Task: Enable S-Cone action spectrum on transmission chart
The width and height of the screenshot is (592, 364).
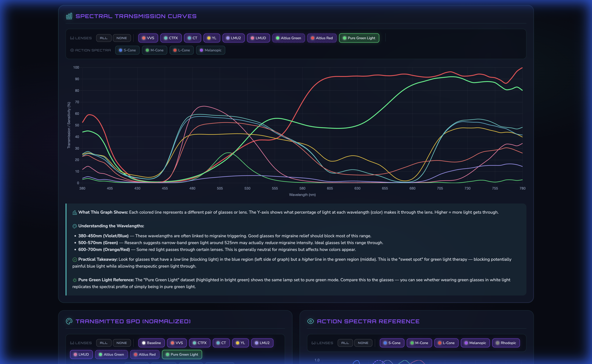Action: (x=127, y=50)
